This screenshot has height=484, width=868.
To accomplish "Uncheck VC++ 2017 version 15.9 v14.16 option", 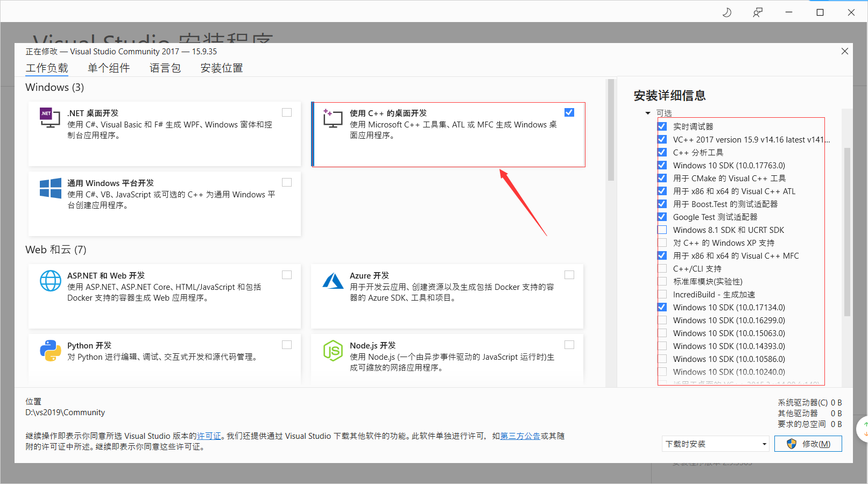I will pyautogui.click(x=662, y=139).
